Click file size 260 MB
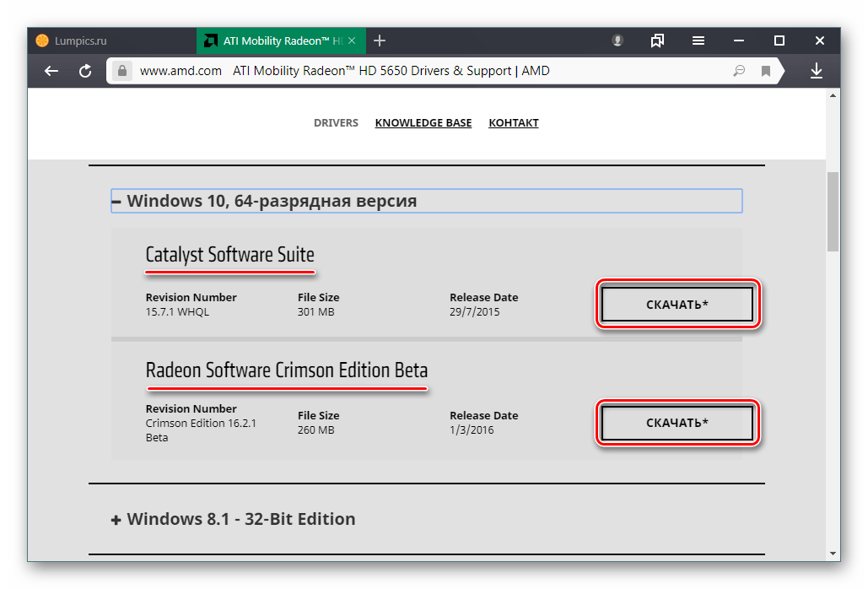The width and height of the screenshot is (868, 589). (x=316, y=430)
